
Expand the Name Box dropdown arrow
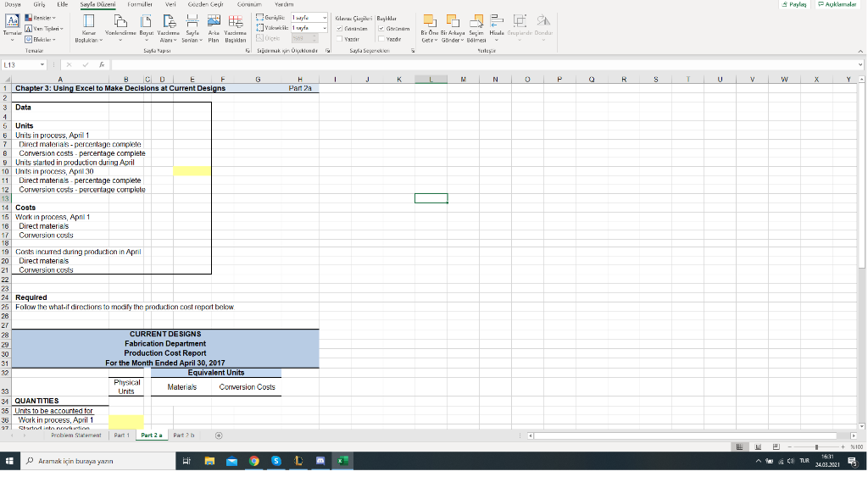42,64
